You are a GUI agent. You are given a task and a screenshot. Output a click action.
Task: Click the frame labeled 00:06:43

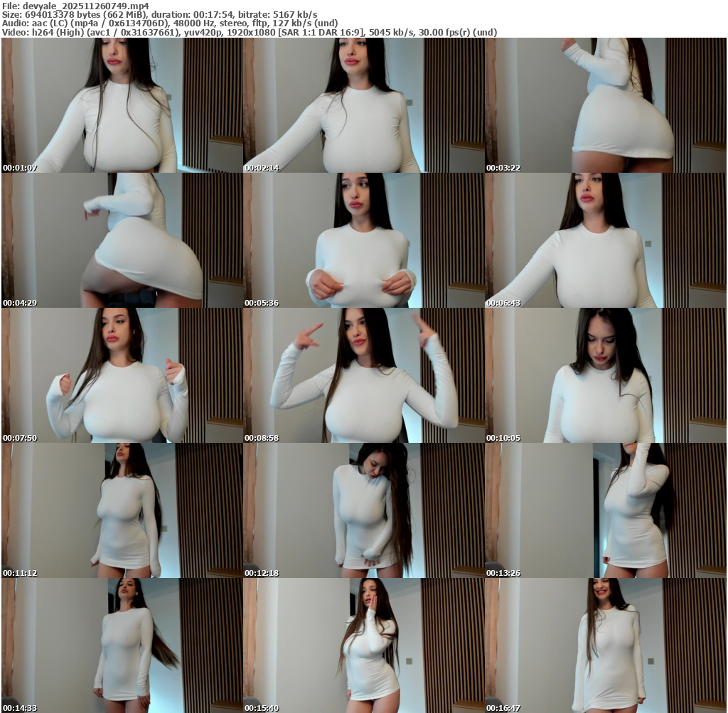(x=606, y=240)
